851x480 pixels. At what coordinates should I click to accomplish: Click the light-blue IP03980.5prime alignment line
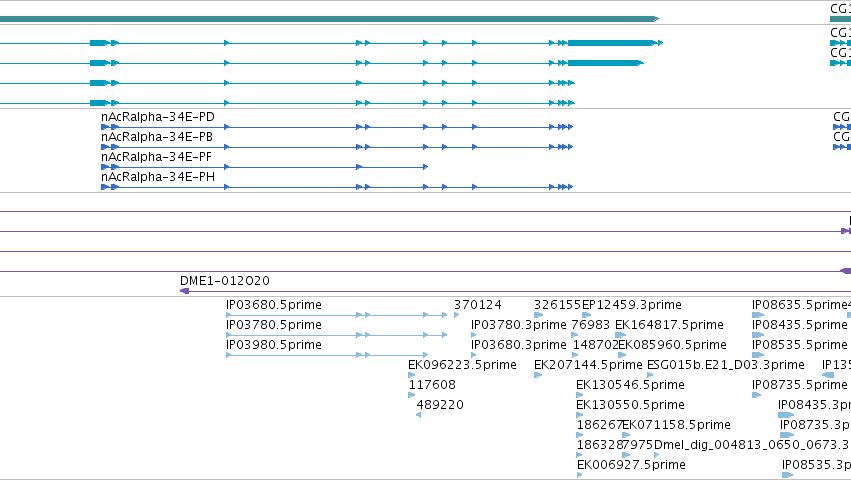coord(327,355)
